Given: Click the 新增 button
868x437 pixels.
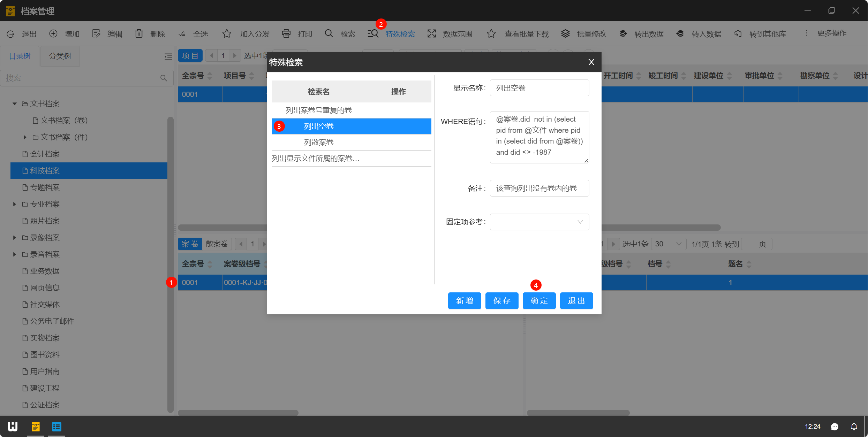Looking at the screenshot, I should pyautogui.click(x=464, y=301).
